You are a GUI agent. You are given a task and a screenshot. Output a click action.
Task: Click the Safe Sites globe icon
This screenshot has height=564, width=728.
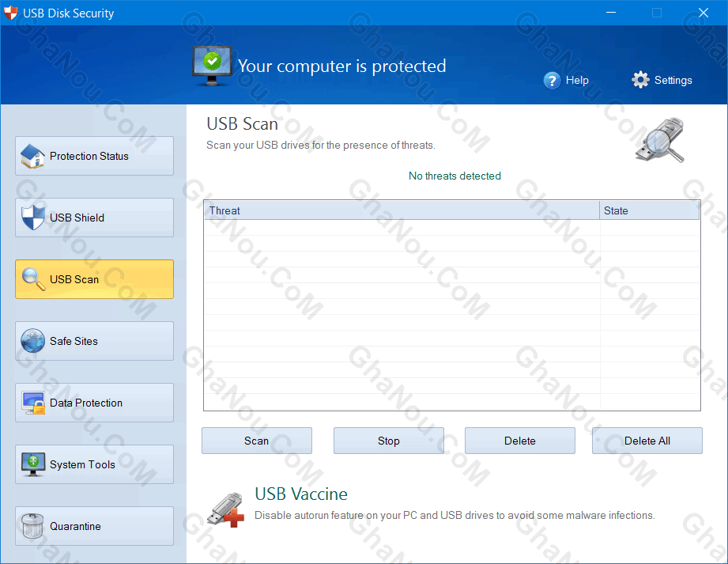pos(32,341)
